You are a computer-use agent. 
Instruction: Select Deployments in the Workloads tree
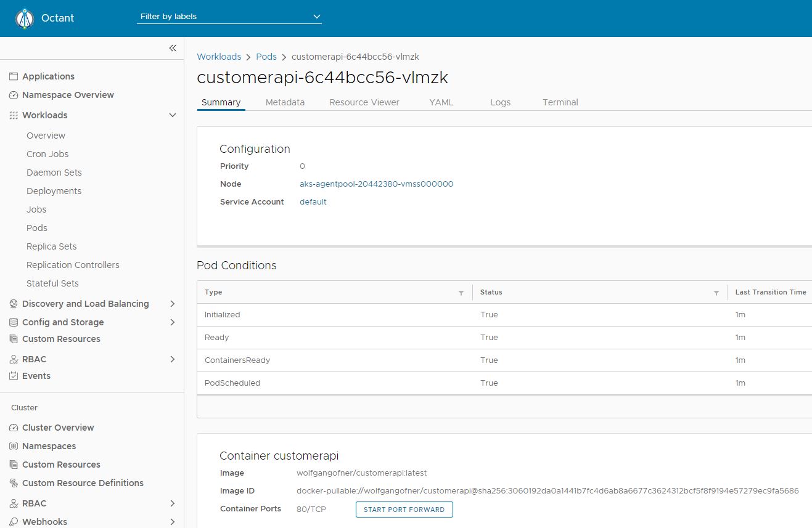[54, 191]
